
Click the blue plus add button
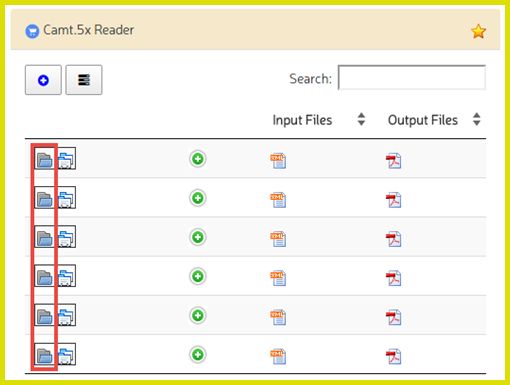point(43,80)
